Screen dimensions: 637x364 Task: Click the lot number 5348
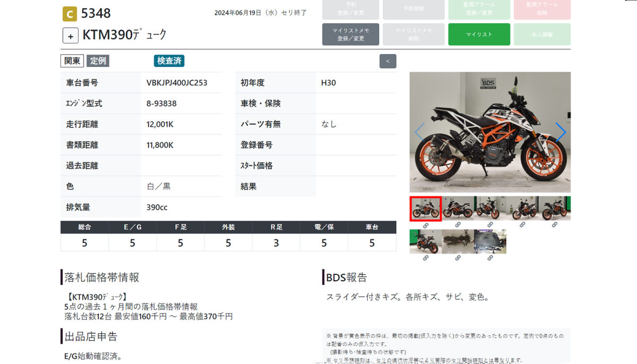point(96,14)
